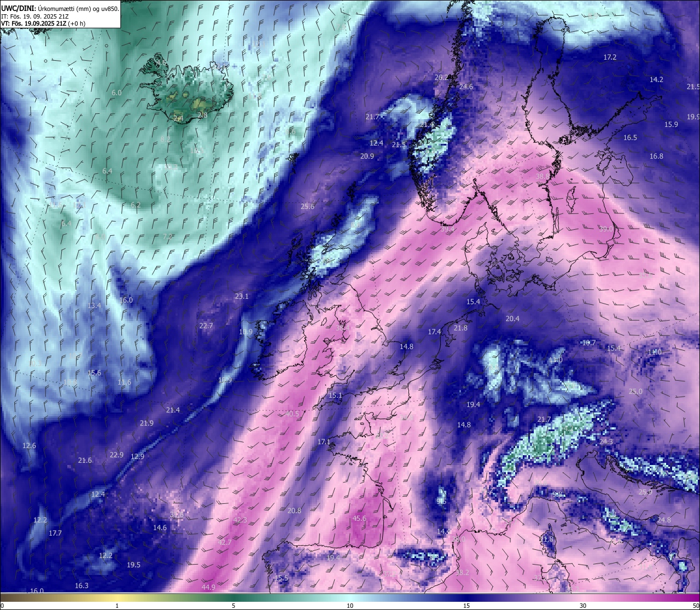The height and width of the screenshot is (610, 700).
Task: Select the 22.7 value over the Atlantic
Action: click(x=206, y=326)
